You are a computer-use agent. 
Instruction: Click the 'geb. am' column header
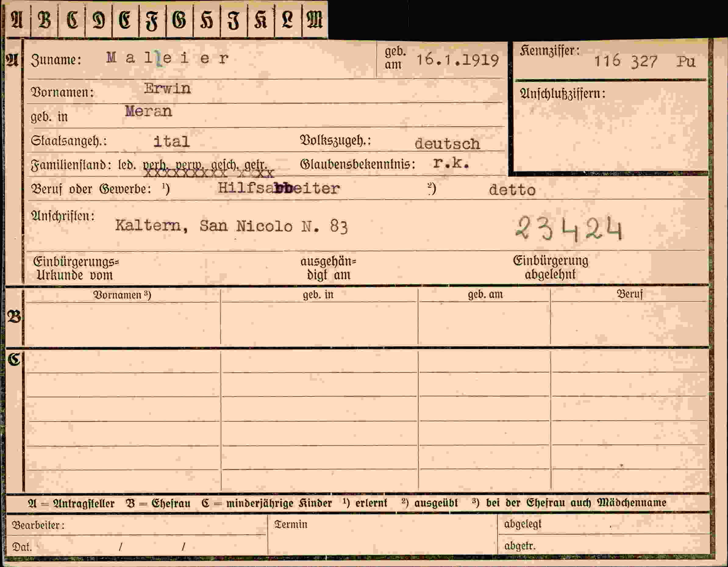[x=485, y=295]
